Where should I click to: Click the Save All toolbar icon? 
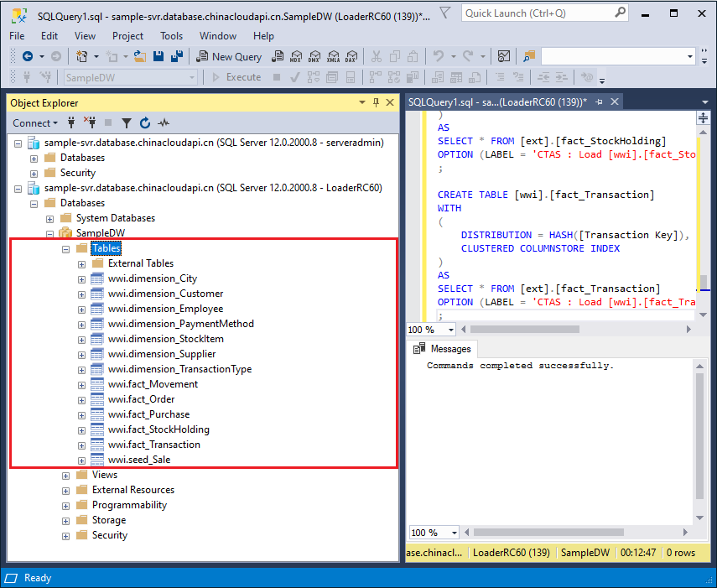(177, 56)
